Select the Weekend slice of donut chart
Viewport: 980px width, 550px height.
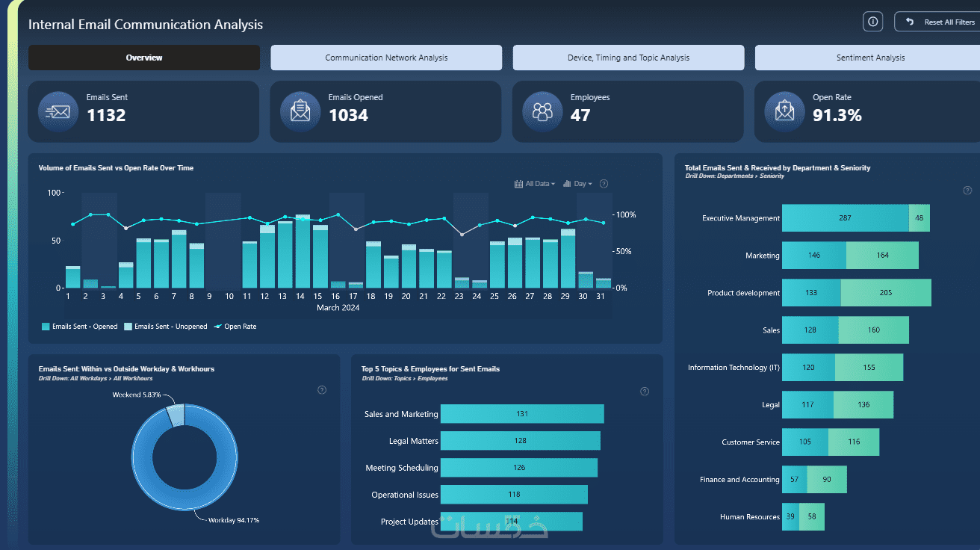pyautogui.click(x=176, y=415)
